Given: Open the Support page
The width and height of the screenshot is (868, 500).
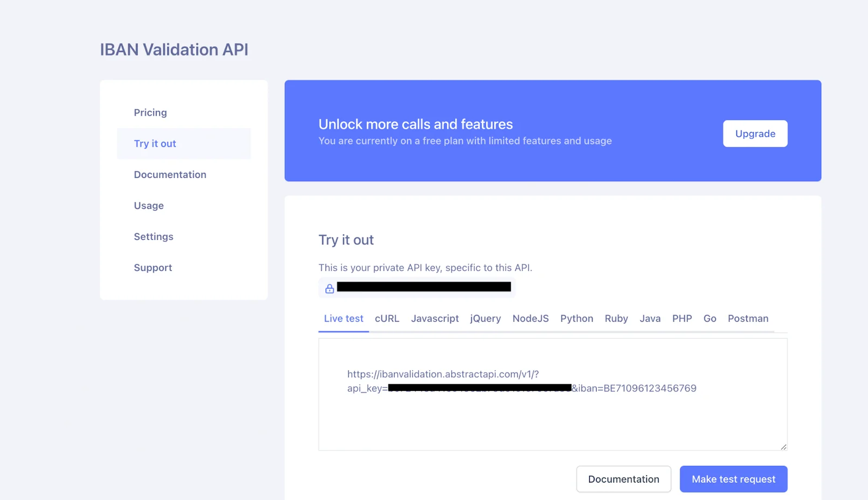Looking at the screenshot, I should point(152,267).
